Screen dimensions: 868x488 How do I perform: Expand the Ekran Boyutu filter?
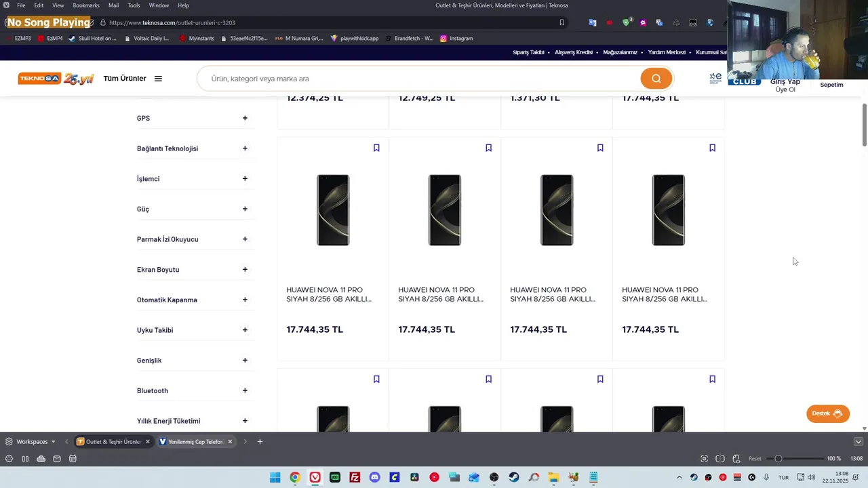click(x=245, y=270)
